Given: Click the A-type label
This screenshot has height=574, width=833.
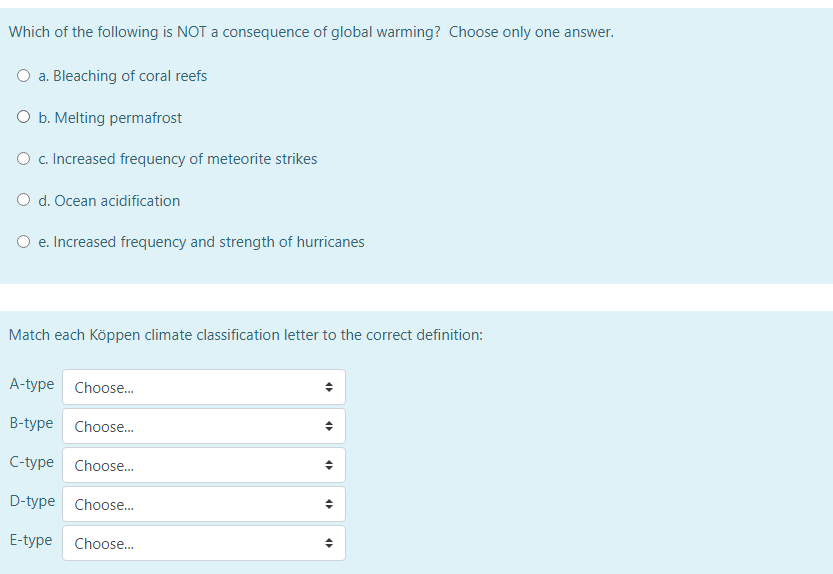Looking at the screenshot, I should (x=32, y=384).
